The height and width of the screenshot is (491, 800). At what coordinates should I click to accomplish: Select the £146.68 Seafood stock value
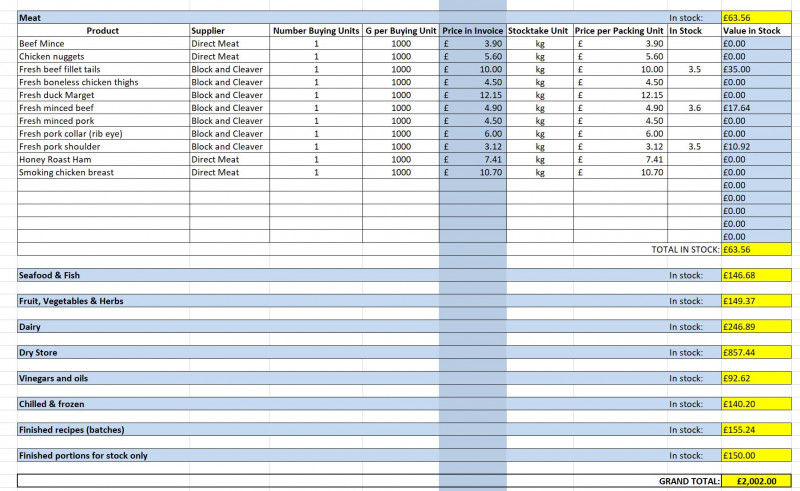tap(756, 275)
